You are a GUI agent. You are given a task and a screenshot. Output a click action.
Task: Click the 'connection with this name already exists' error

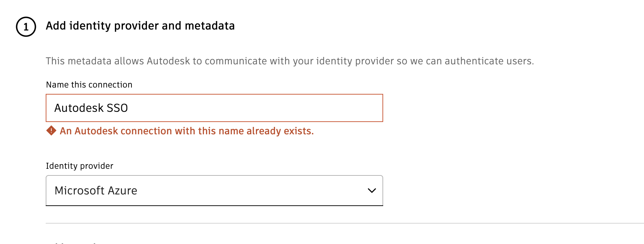[217, 131]
